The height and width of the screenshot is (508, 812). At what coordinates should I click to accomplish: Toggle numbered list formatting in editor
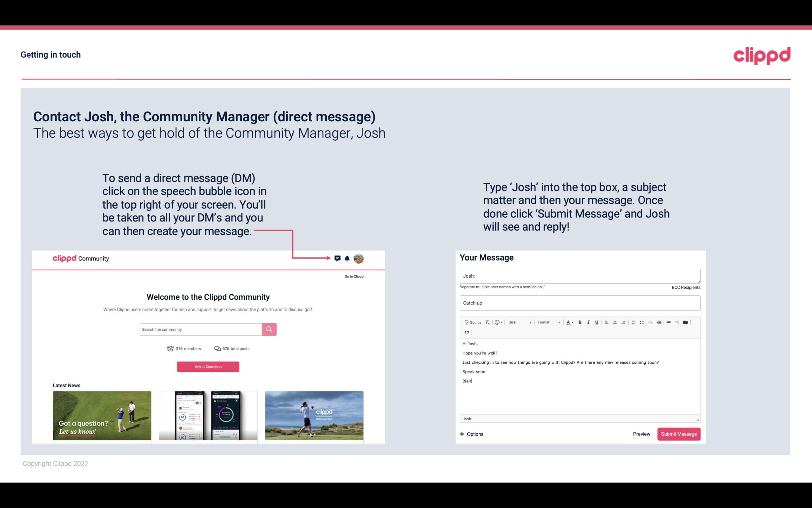click(633, 322)
